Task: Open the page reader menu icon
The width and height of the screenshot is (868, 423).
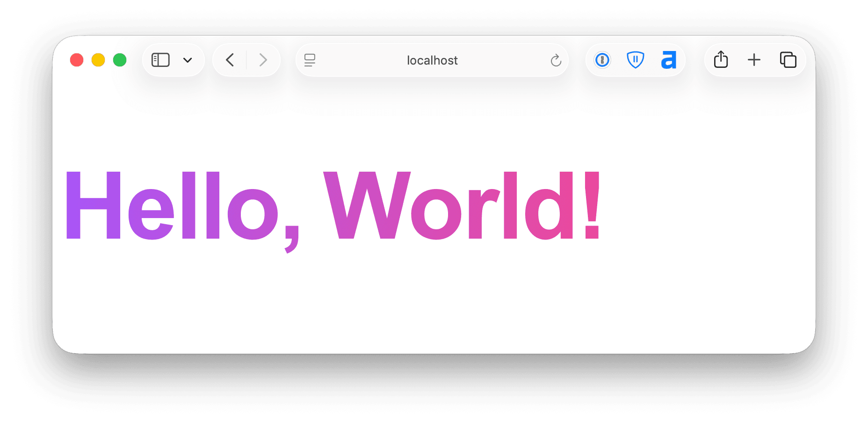Action: pos(310,60)
